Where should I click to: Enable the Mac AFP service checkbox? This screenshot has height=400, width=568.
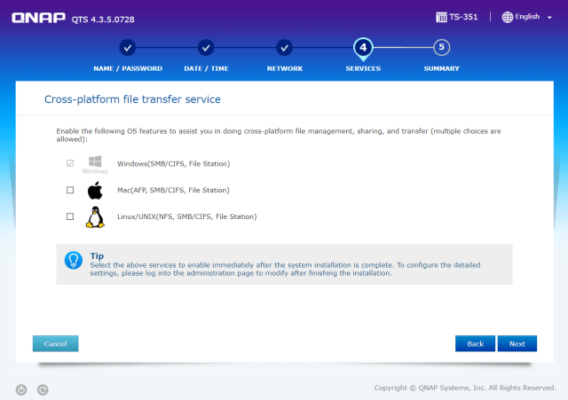[x=70, y=190]
